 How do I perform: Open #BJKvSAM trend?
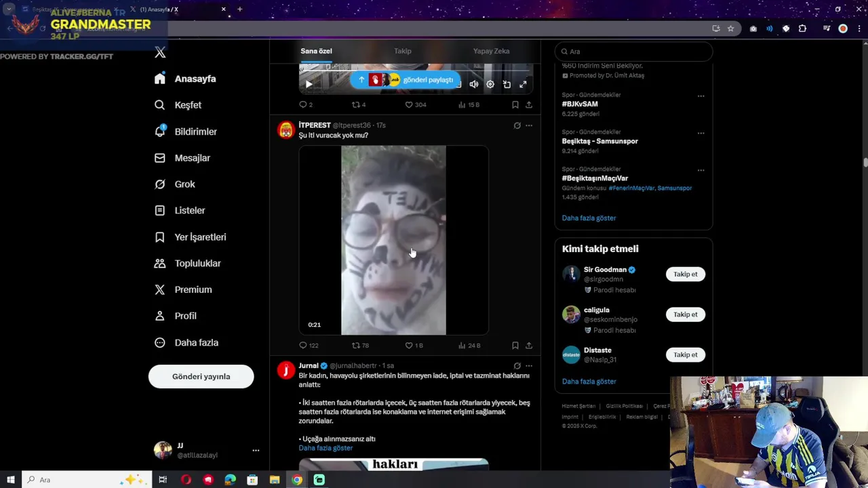tap(580, 104)
